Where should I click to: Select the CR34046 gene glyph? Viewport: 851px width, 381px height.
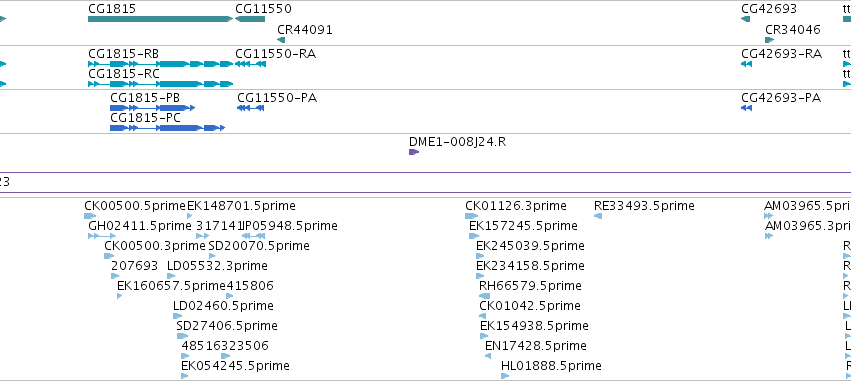tap(770, 40)
